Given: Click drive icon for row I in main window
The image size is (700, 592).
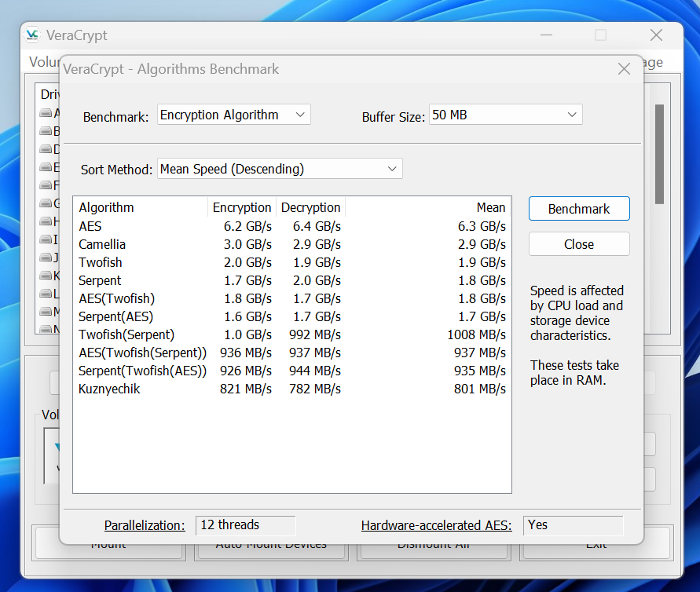Looking at the screenshot, I should click(46, 239).
